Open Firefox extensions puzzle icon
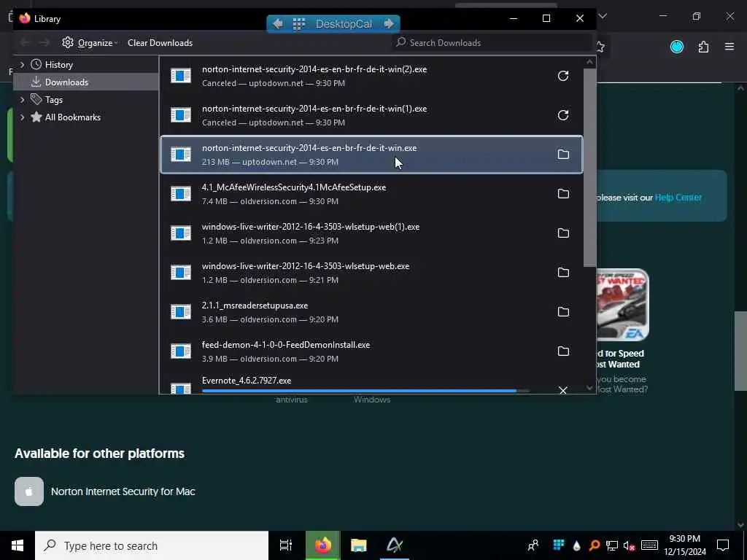 703,47
